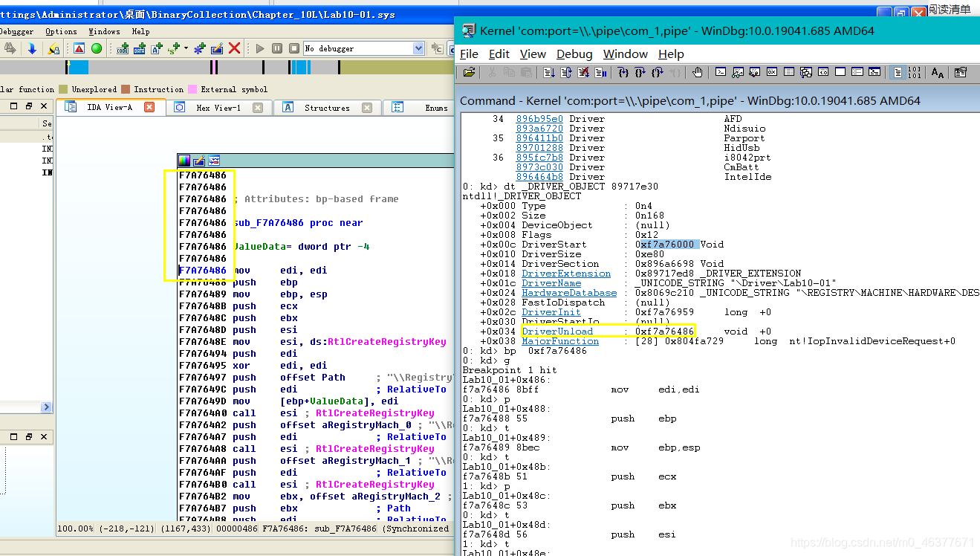Viewport: 980px width, 556px height.
Task: Open the Help menu in IDA
Action: tap(140, 31)
